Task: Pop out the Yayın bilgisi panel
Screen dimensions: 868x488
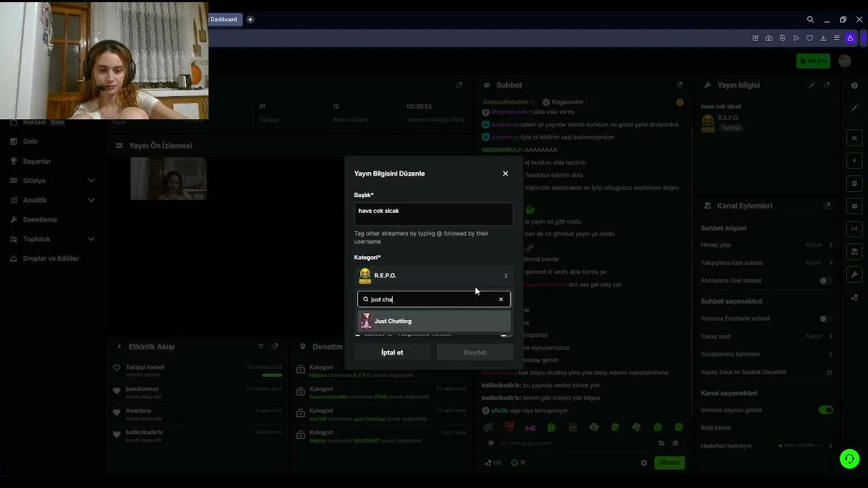Action: [x=827, y=85]
